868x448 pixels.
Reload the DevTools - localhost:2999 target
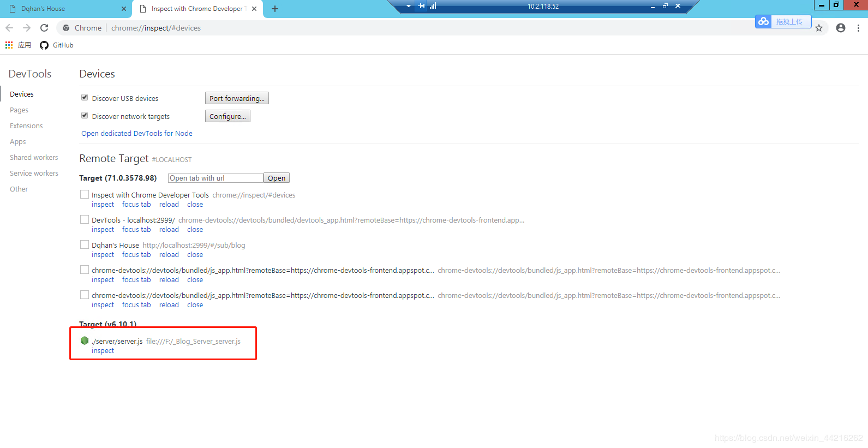coord(169,230)
